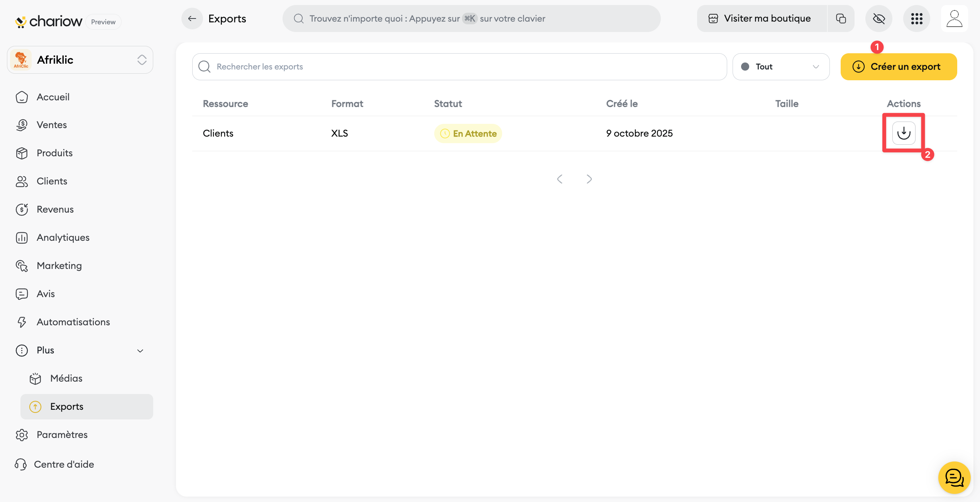This screenshot has height=502, width=980.
Task: Click the back arrow beside Exports
Action: 192,19
